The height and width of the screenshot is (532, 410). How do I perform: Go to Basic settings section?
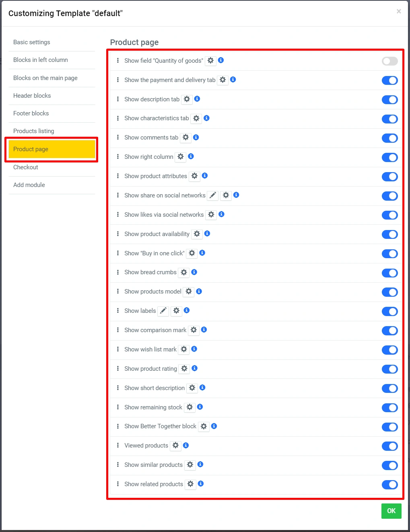coord(32,42)
